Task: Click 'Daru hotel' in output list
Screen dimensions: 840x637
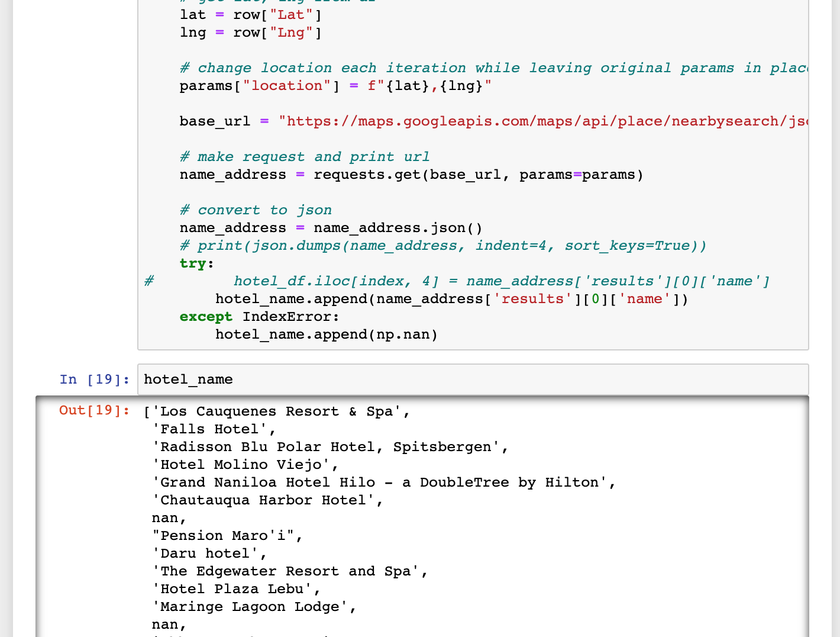Action: 205,554
